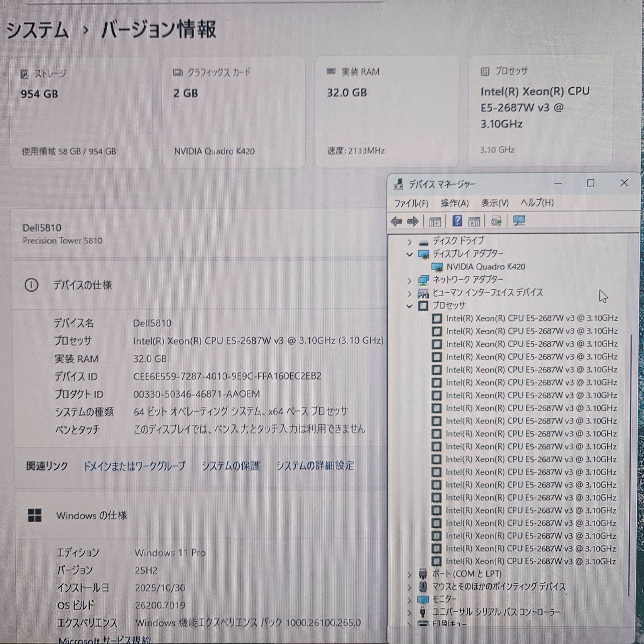Open the 操作(A) menu
This screenshot has height=644, width=644.
(454, 203)
